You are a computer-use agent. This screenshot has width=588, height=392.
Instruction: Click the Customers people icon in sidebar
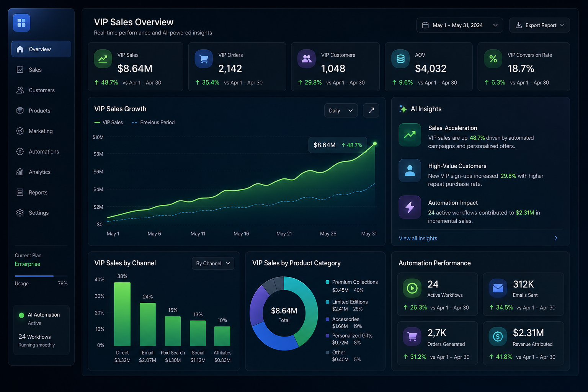click(x=20, y=90)
